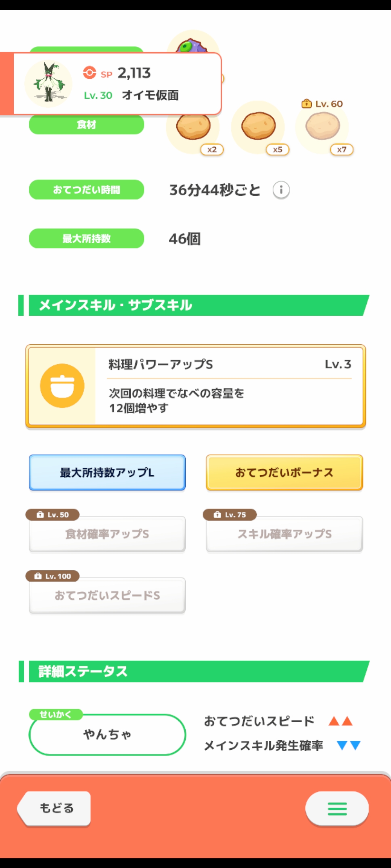Tap the x5 potato ingredient icon
This screenshot has width=391, height=868.
pyautogui.click(x=258, y=127)
